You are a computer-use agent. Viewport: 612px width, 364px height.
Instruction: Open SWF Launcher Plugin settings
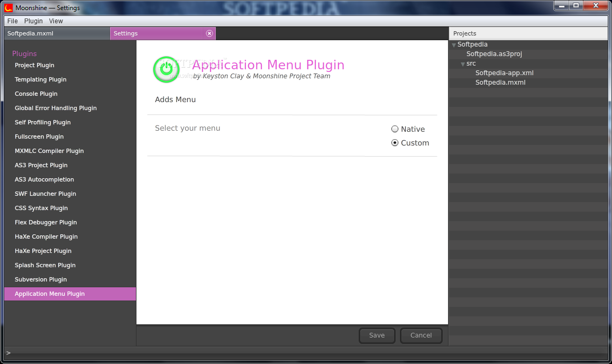coord(70,194)
